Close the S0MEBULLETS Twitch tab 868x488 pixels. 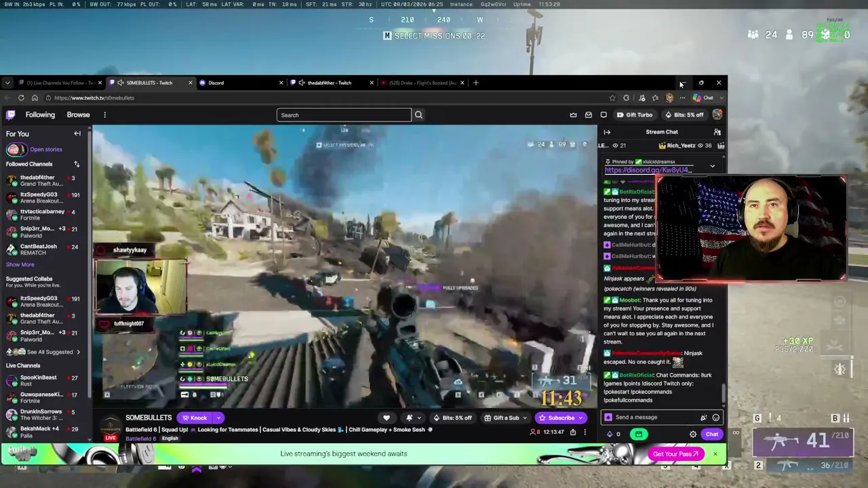coord(191,83)
